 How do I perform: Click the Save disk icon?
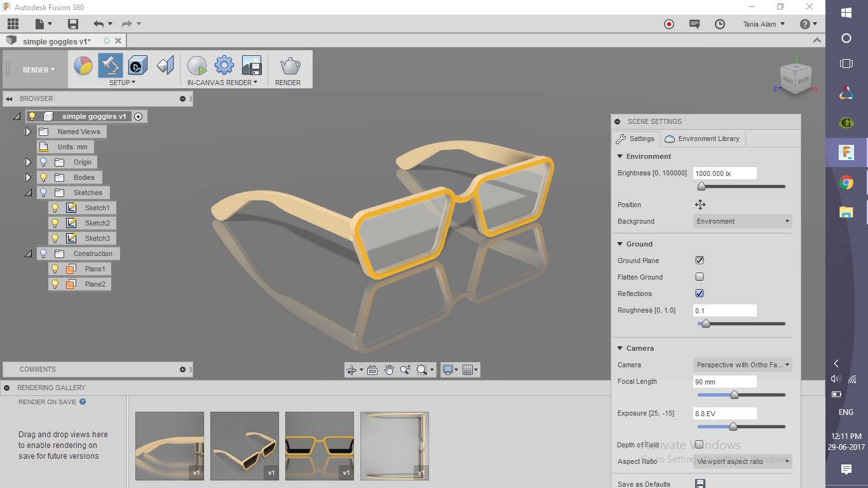pyautogui.click(x=73, y=24)
